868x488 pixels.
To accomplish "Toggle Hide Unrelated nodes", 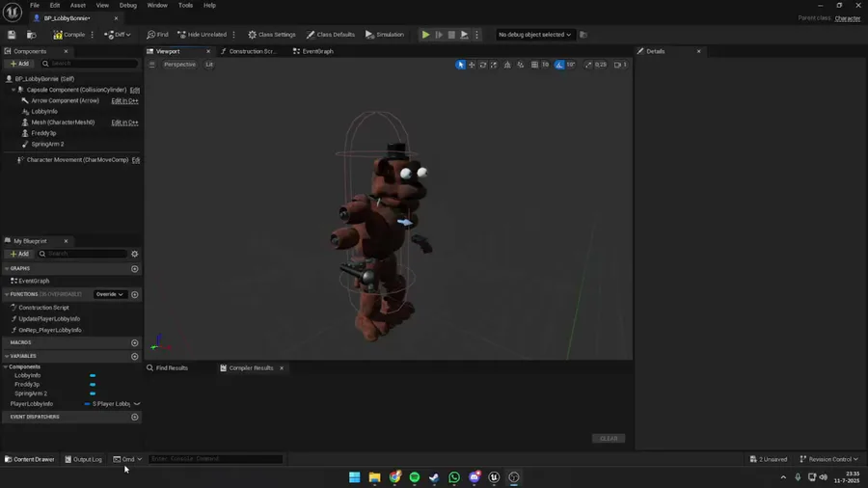I will [x=203, y=35].
